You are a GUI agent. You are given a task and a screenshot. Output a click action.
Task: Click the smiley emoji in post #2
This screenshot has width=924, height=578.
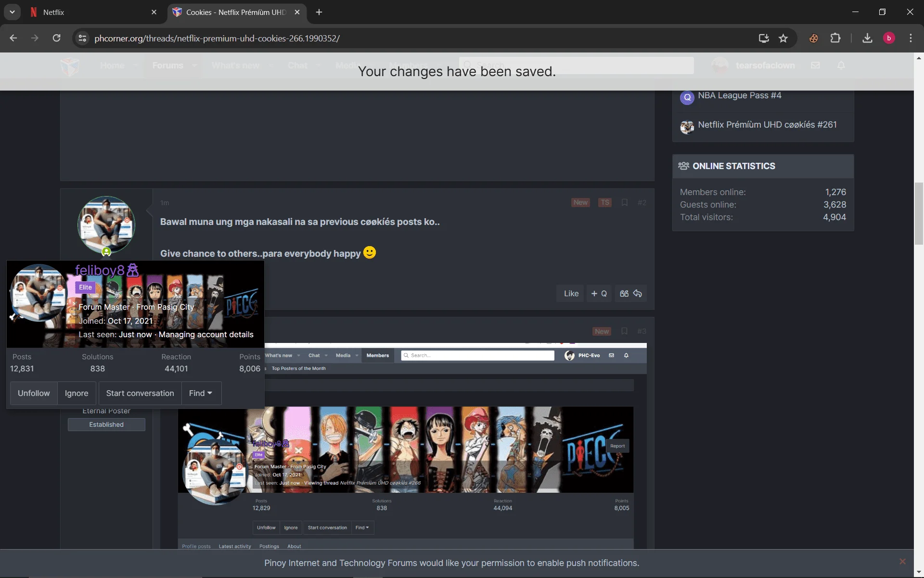[x=370, y=252]
